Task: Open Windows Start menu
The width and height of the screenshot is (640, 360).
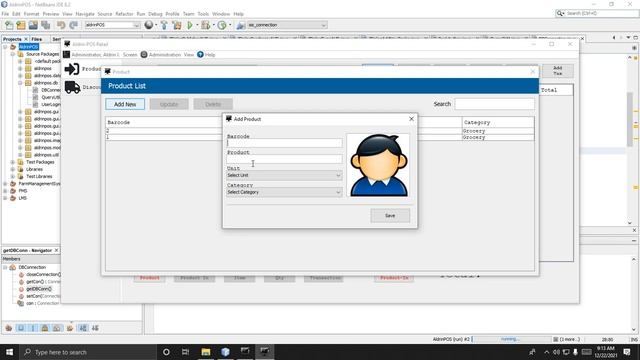Action: (x=9, y=352)
